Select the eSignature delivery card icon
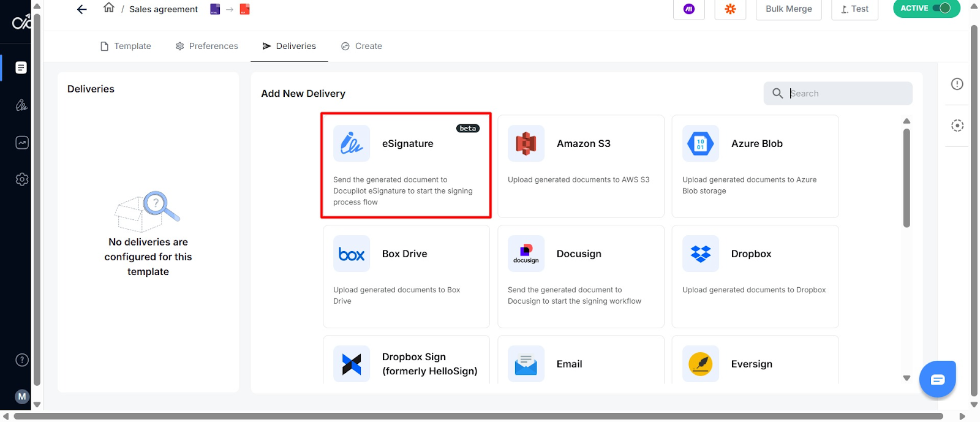This screenshot has height=422, width=980. [352, 143]
